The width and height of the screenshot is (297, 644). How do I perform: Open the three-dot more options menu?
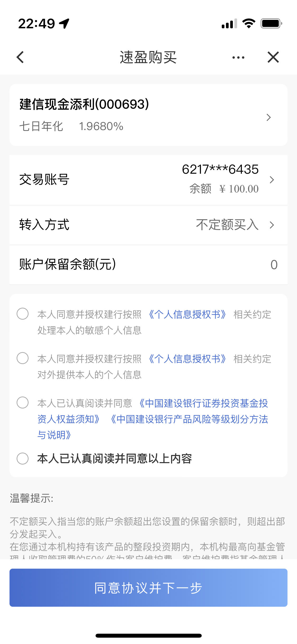(x=238, y=57)
